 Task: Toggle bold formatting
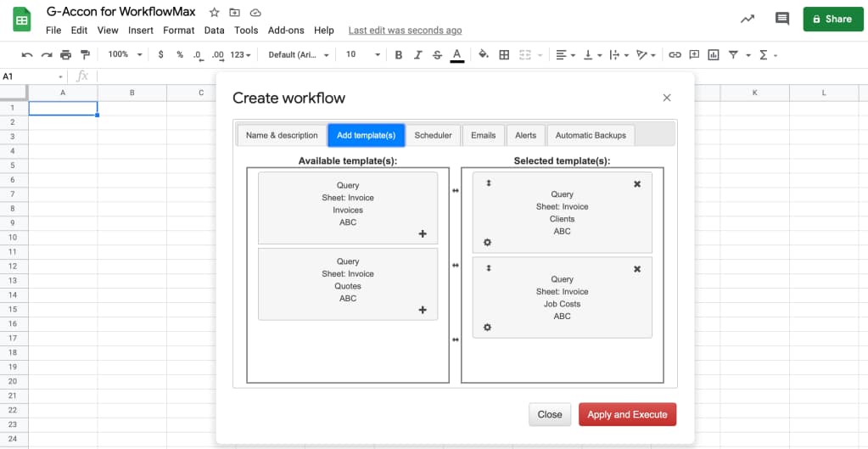pos(399,55)
